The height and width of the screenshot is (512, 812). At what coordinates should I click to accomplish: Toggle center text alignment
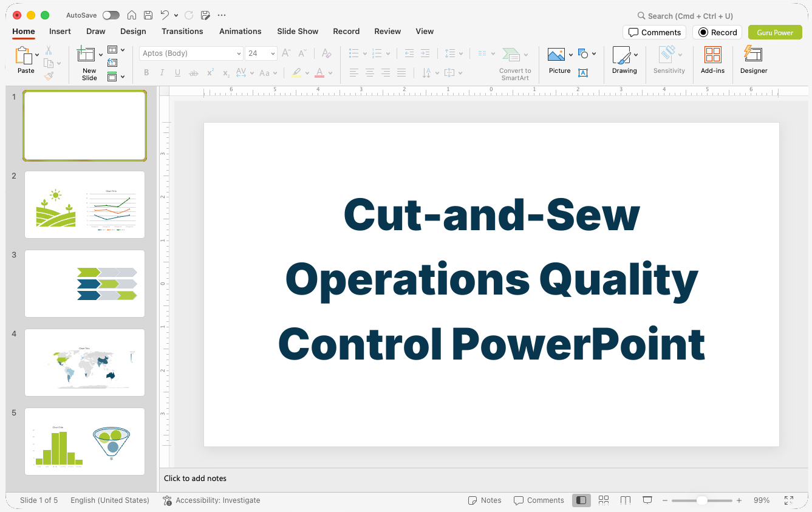(x=370, y=73)
